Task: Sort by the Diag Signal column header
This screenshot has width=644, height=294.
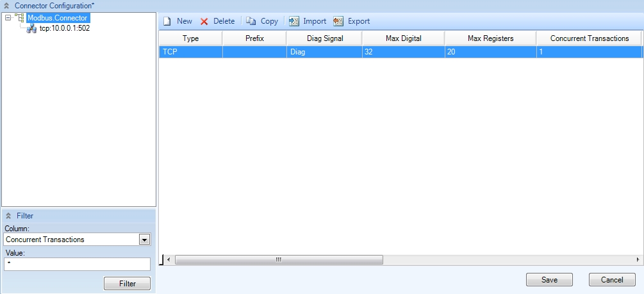Action: tap(324, 38)
